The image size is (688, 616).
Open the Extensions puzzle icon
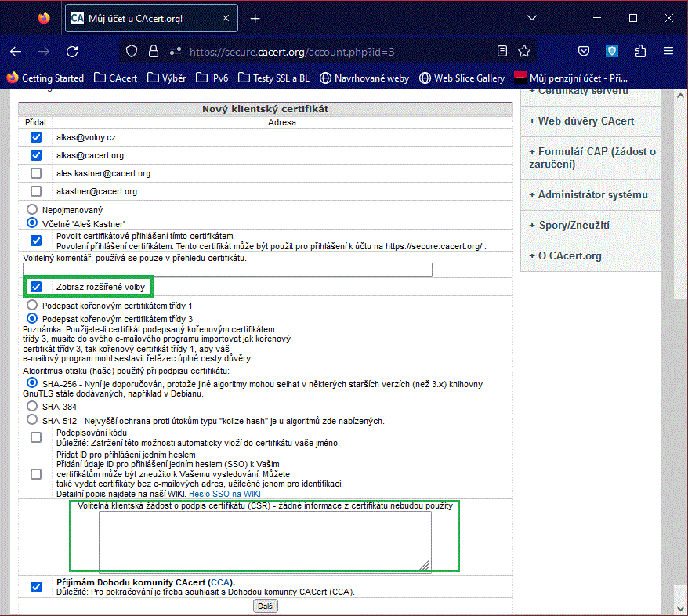[x=640, y=51]
